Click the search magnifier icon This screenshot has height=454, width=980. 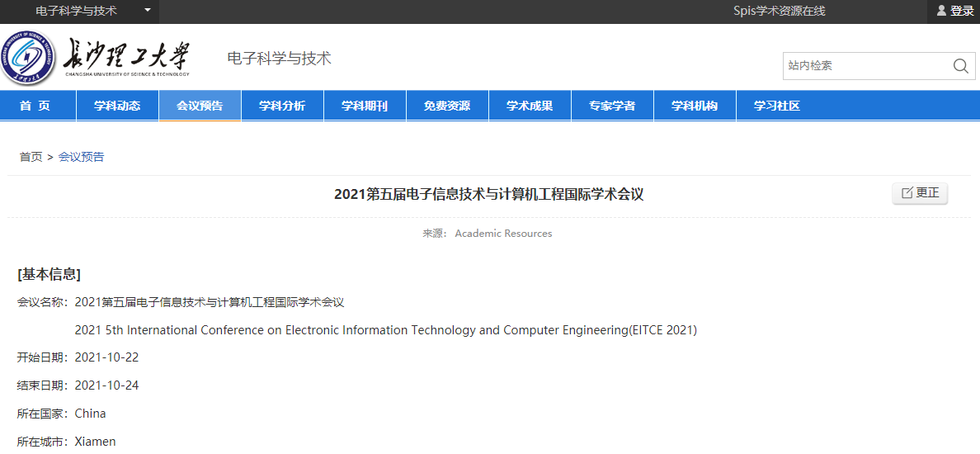pyautogui.click(x=961, y=66)
